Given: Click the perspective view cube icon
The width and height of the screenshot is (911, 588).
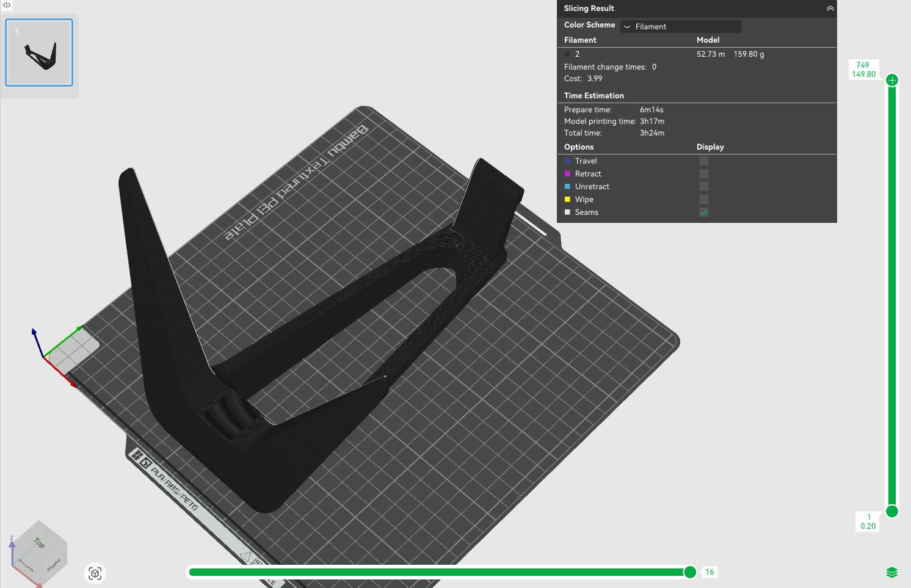Looking at the screenshot, I should pyautogui.click(x=95, y=573).
